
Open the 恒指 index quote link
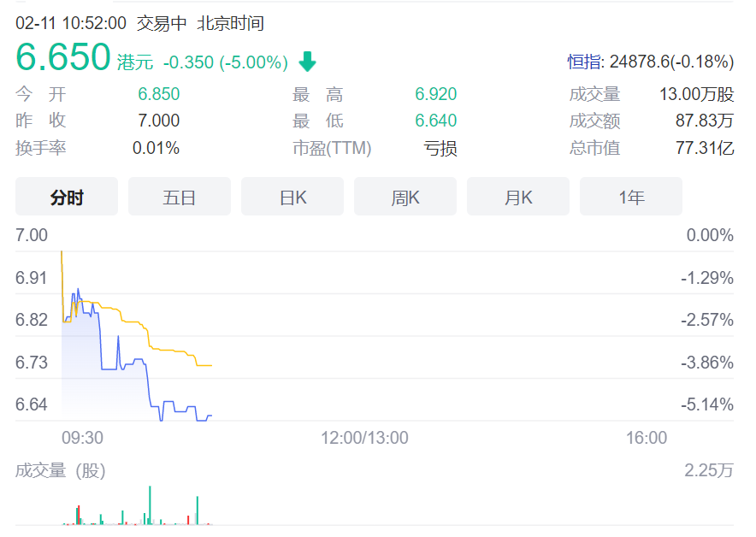(585, 62)
